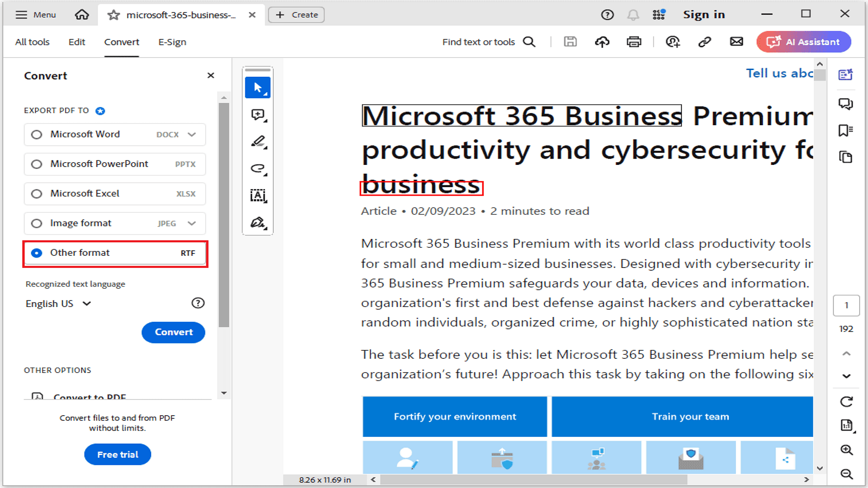Open the page thumbnails panel icon
868x488 pixels.
pyautogui.click(x=846, y=157)
